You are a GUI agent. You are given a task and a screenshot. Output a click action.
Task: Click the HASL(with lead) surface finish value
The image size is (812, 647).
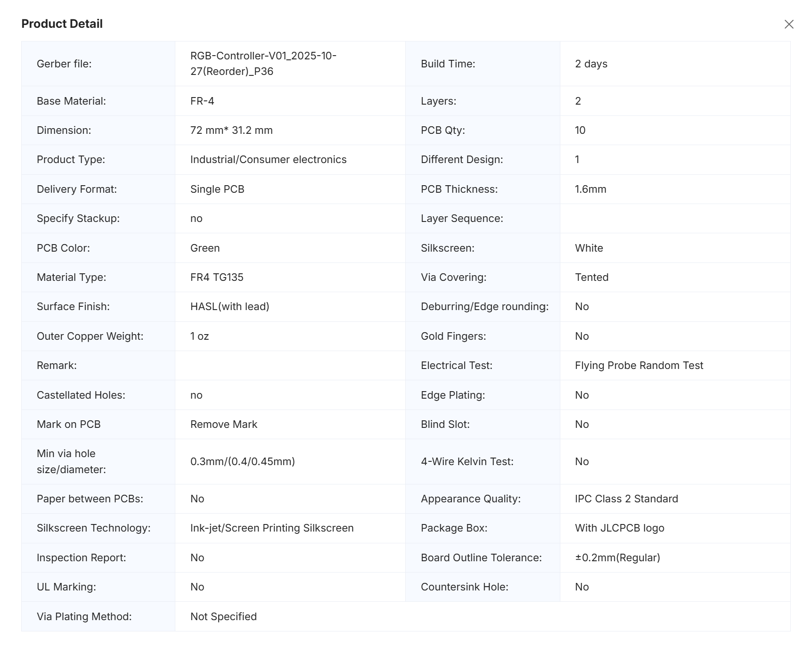[x=230, y=306]
